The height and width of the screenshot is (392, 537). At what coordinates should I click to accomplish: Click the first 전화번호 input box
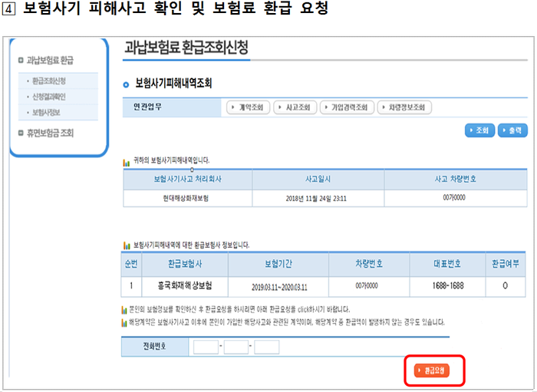click(x=206, y=347)
